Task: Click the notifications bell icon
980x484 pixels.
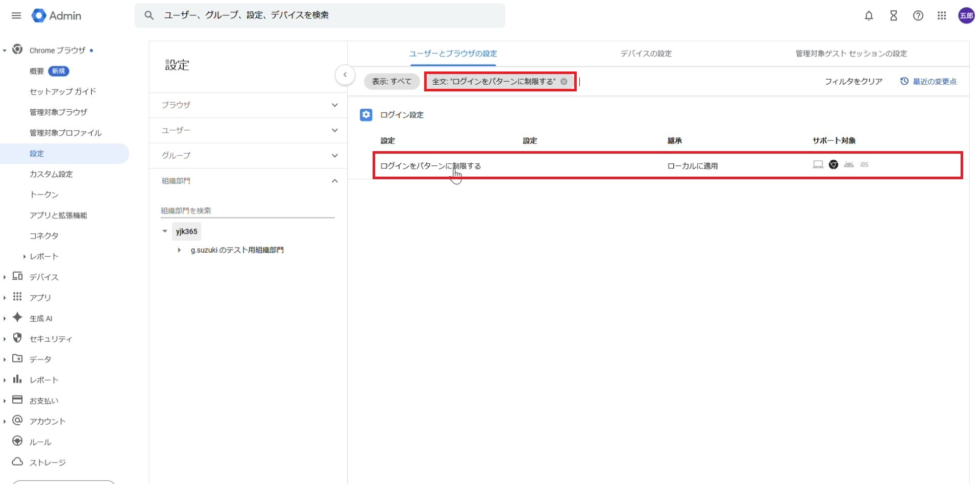Action: click(x=869, y=16)
